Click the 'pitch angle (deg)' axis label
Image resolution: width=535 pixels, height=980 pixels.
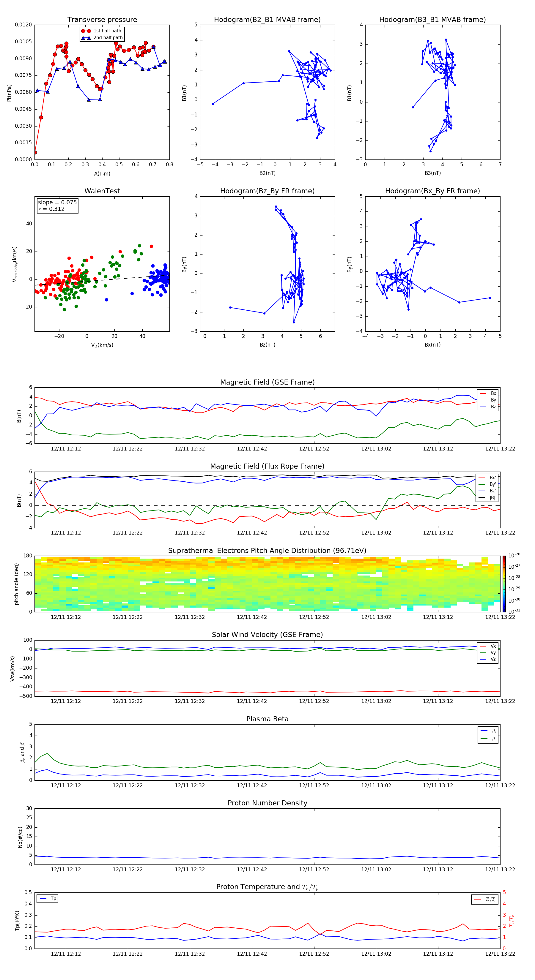click(x=16, y=584)
